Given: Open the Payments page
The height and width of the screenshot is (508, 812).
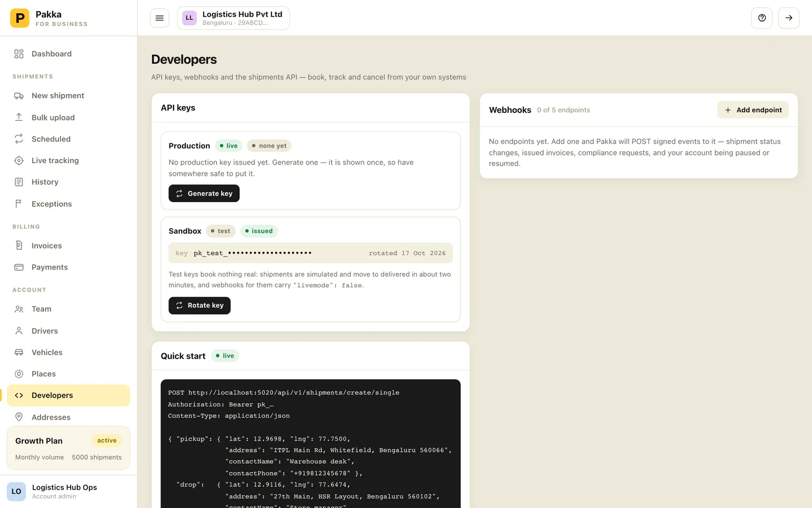Looking at the screenshot, I should click(69, 267).
